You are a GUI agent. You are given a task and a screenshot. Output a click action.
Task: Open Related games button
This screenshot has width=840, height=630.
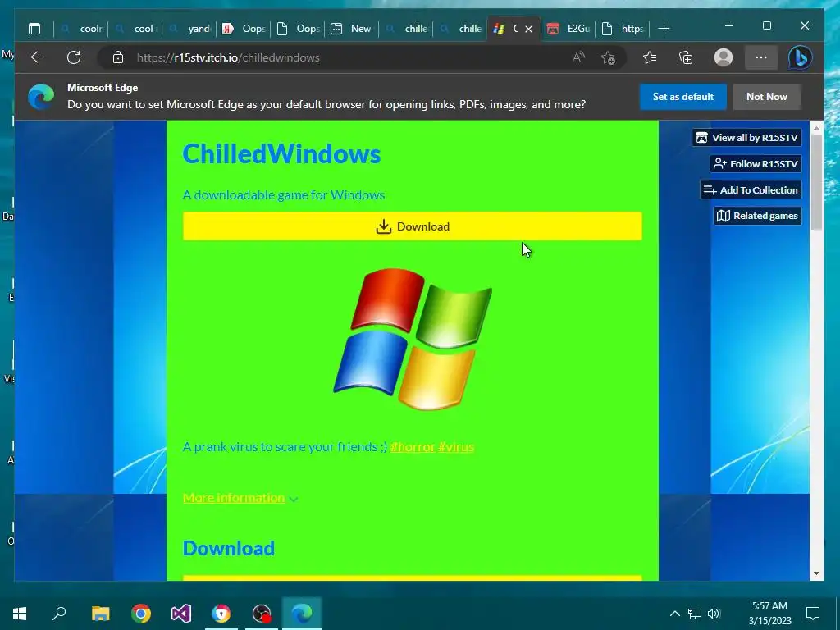(757, 216)
